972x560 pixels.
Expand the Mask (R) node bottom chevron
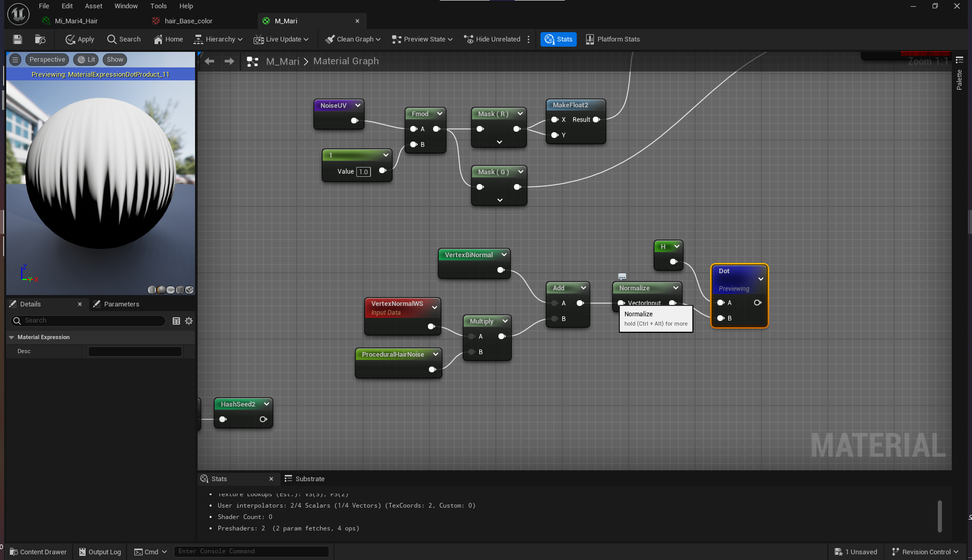pos(499,142)
